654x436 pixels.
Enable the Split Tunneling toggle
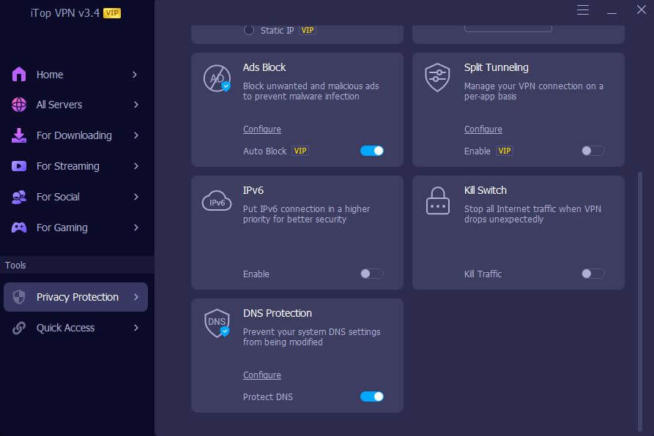pos(593,151)
